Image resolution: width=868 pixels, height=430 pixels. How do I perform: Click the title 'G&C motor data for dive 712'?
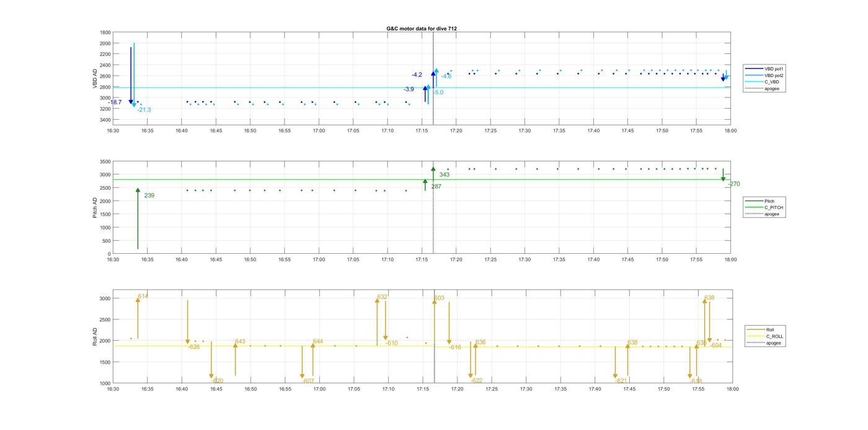click(422, 29)
